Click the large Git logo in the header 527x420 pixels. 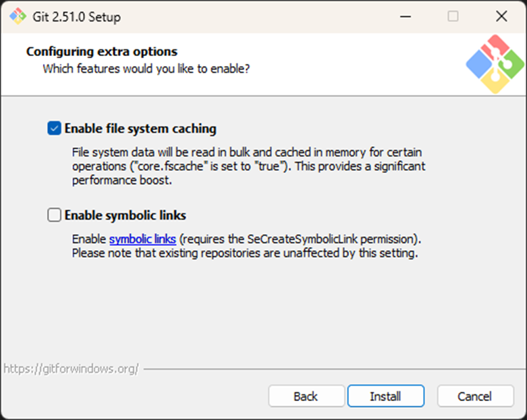click(495, 64)
